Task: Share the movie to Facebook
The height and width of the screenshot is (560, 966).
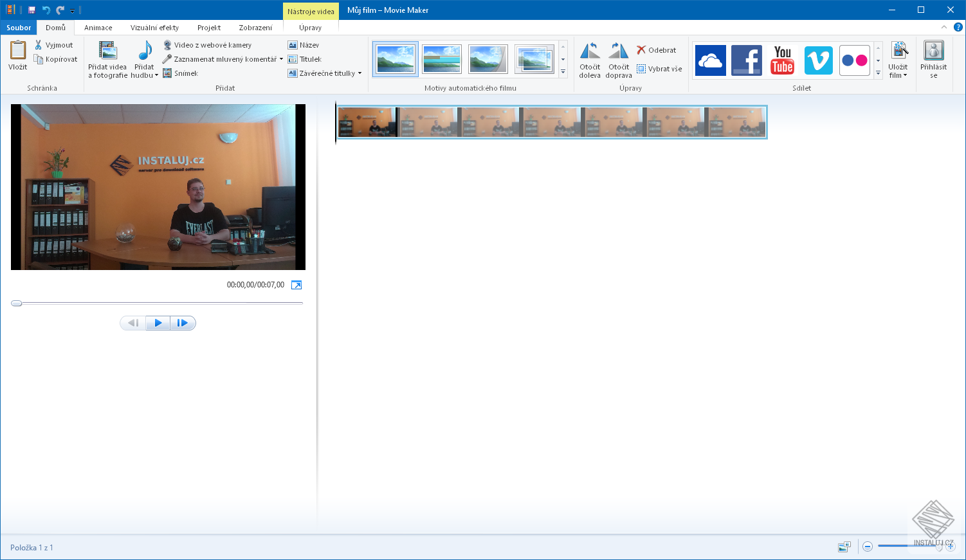Action: point(746,60)
